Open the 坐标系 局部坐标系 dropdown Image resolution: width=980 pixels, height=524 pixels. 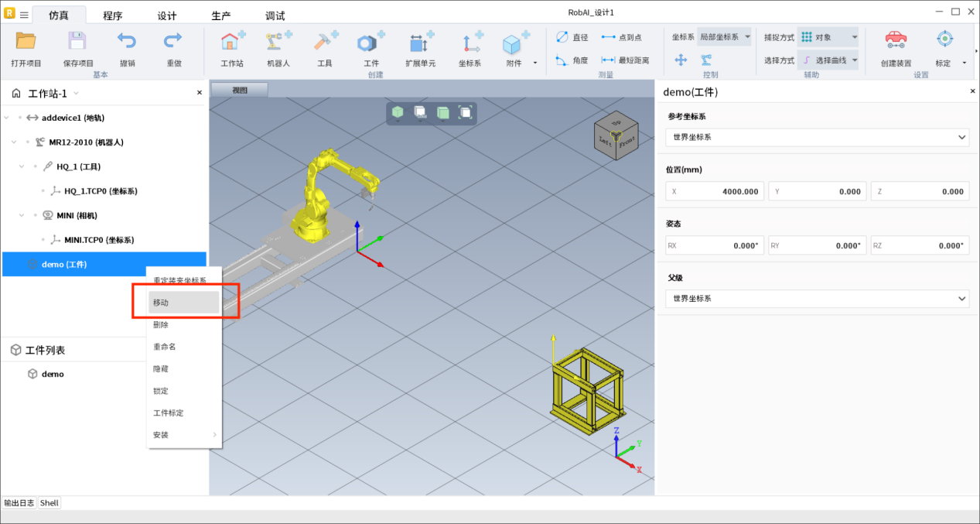pyautogui.click(x=724, y=37)
